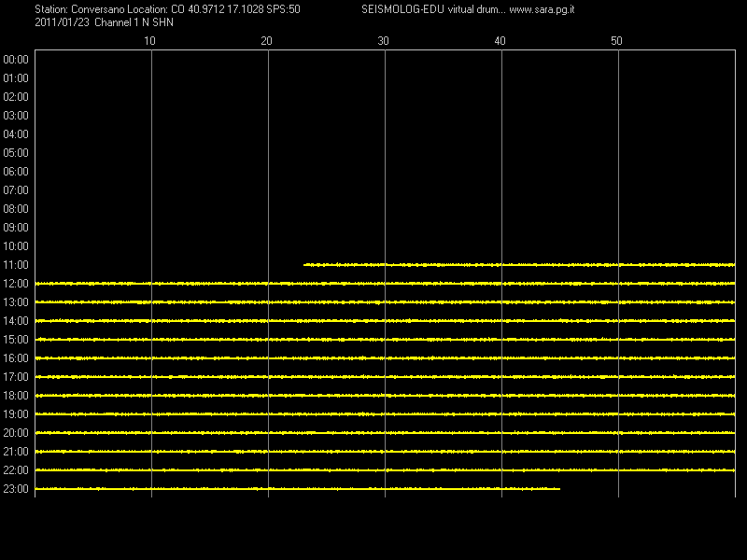The width and height of the screenshot is (747, 560).
Task: Click the Channel 1 N SHN text
Action: 134,22
